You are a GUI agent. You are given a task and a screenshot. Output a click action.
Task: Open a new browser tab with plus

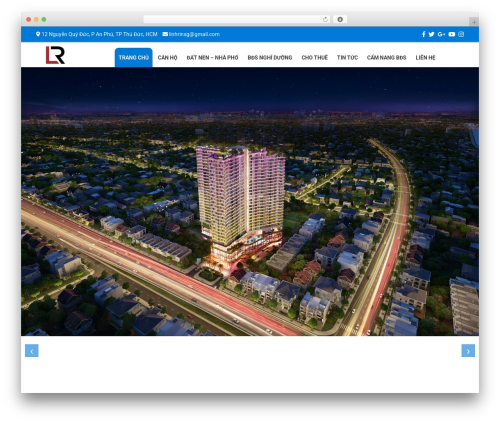click(474, 22)
